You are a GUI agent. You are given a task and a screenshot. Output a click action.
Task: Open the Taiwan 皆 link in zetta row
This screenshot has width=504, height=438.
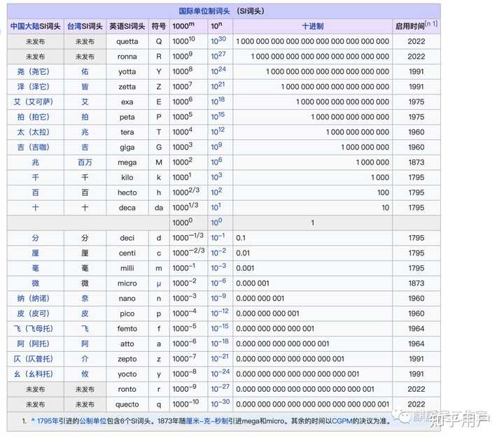coord(85,87)
